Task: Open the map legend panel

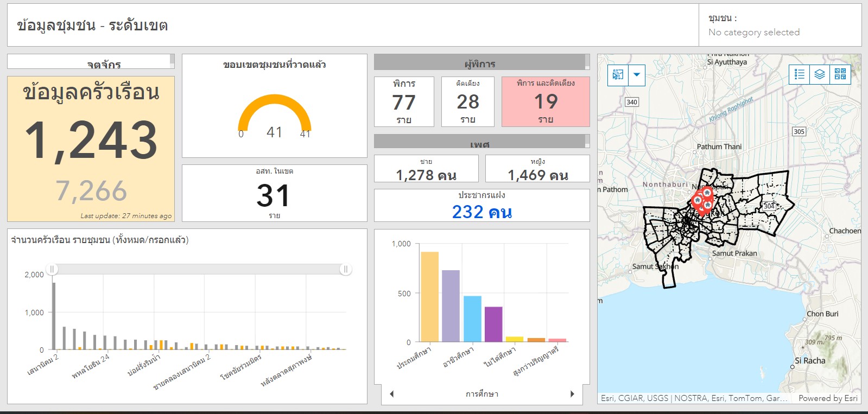Action: [x=799, y=74]
